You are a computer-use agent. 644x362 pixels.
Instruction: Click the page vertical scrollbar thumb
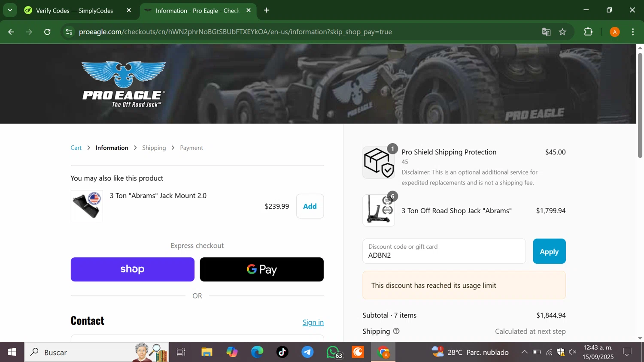640,105
